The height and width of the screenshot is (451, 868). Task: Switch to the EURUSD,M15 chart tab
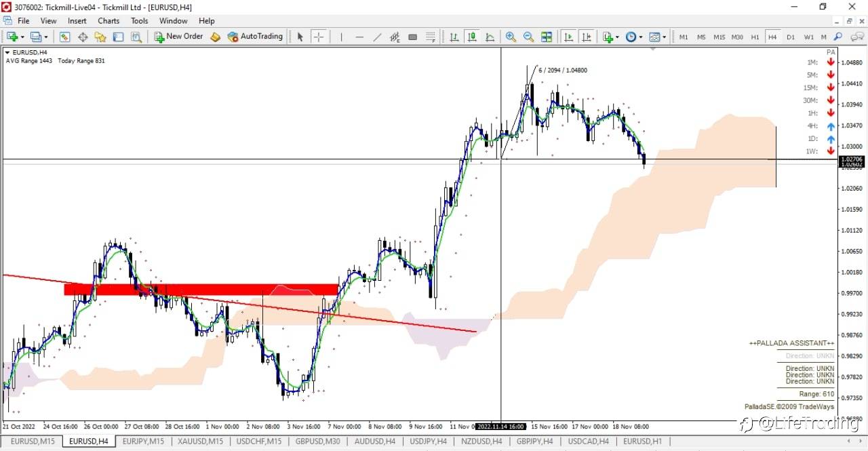tap(33, 442)
